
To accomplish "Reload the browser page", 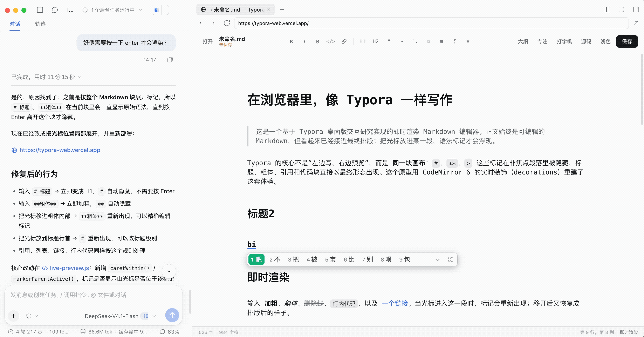I will click(x=227, y=23).
